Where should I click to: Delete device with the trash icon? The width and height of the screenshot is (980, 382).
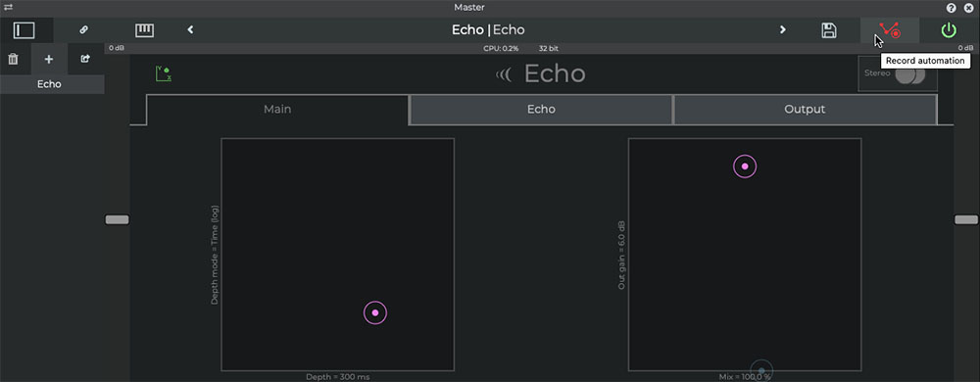pyautogui.click(x=13, y=60)
